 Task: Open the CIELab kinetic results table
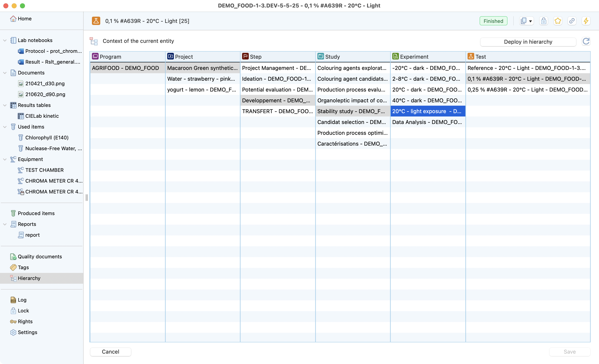coord(42,116)
